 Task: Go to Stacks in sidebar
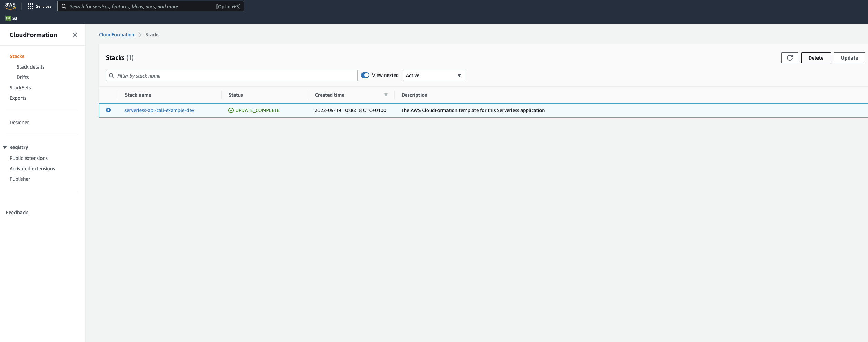tap(17, 56)
